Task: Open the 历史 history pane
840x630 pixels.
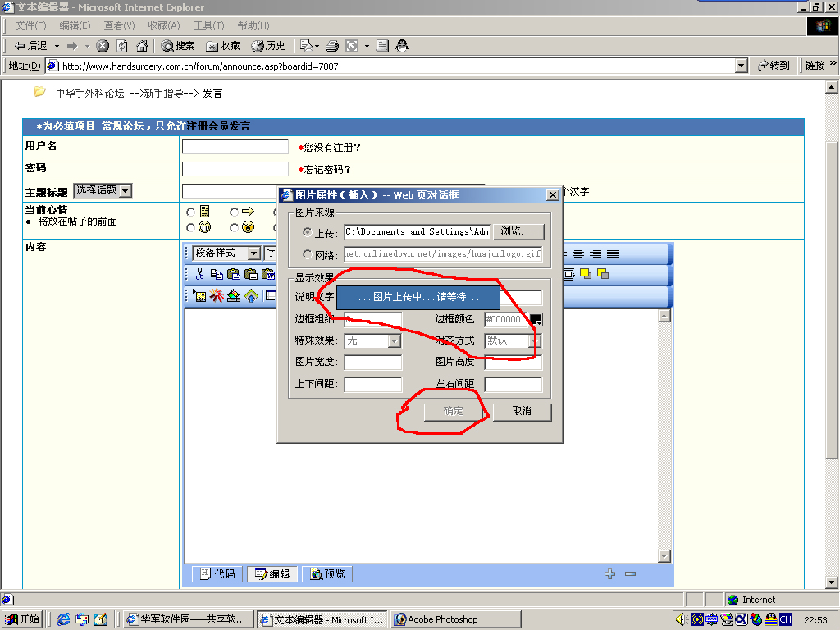Action: [268, 46]
